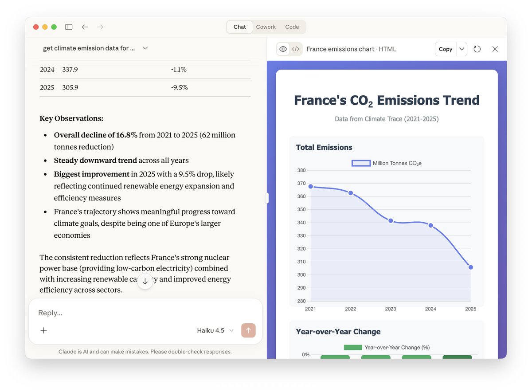532x392 pixels.
Task: Click the scroll-to-bottom arrow button
Action: 145,281
